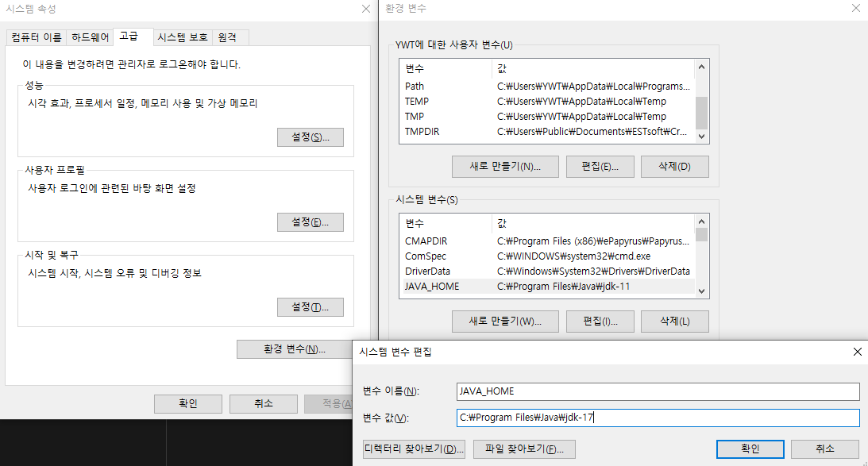
Task: Click the 환경 변수(N)... button
Action: pyautogui.click(x=295, y=349)
